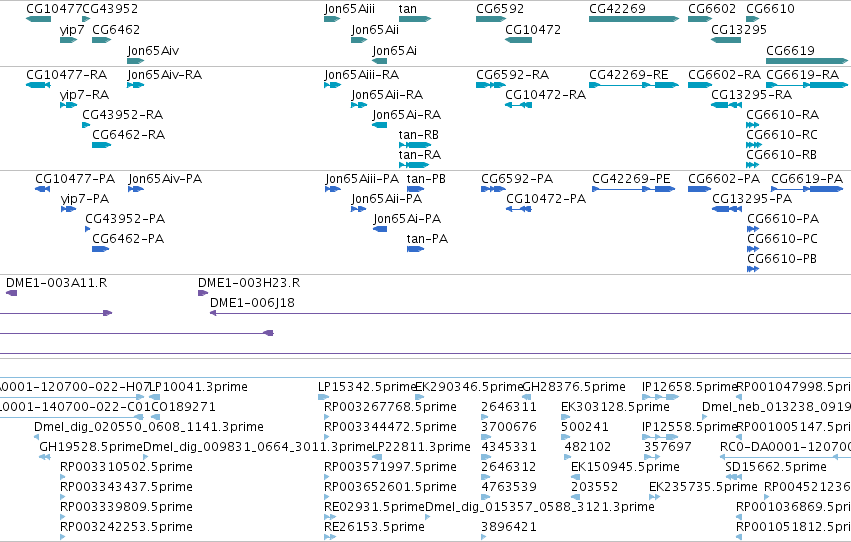Click the CG6592-RA transcript label

(512, 74)
